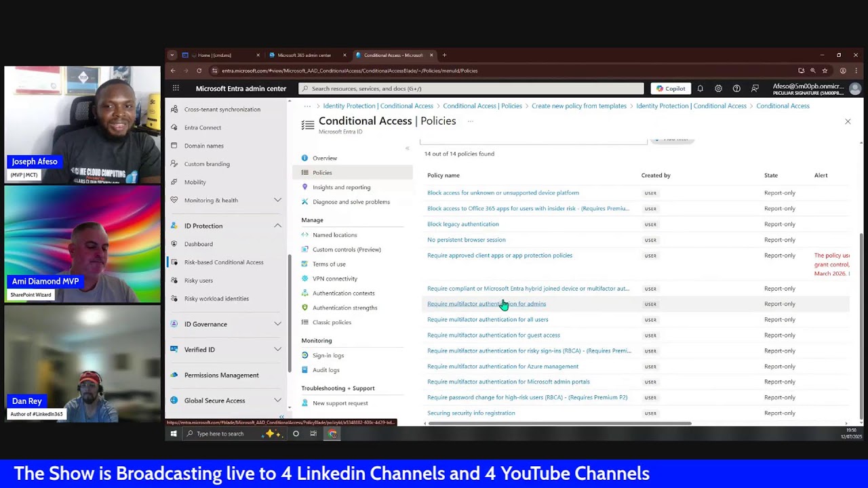Open a new browser tab

click(444, 55)
